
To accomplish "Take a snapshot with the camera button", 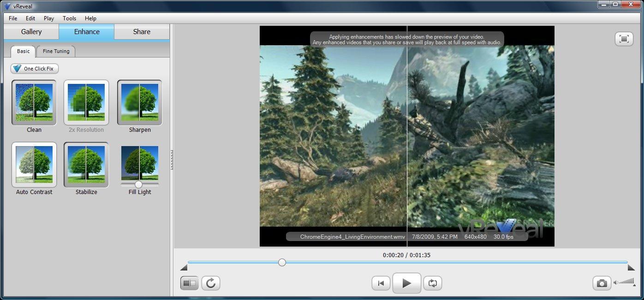I will pos(602,283).
